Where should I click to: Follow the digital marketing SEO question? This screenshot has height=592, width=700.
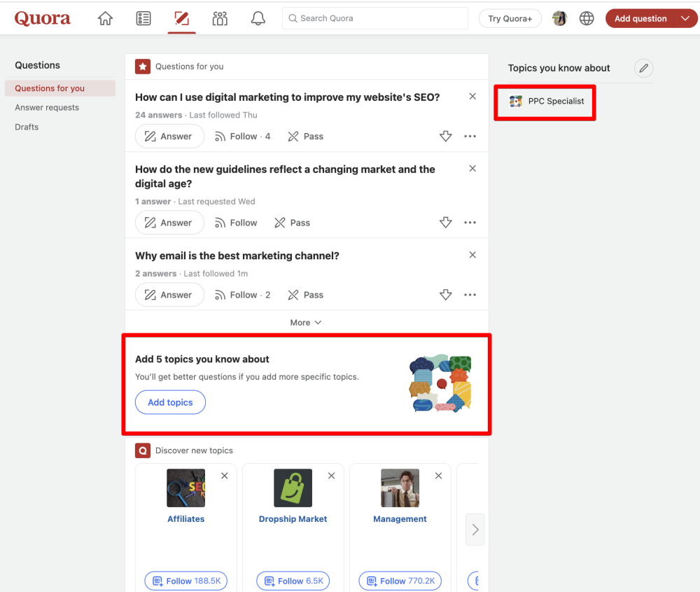coord(242,137)
